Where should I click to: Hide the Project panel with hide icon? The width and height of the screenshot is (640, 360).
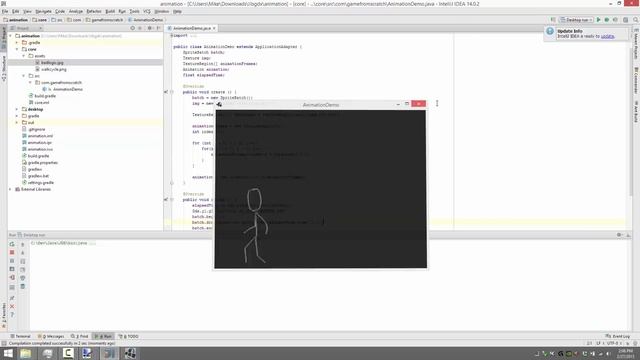coord(158,28)
